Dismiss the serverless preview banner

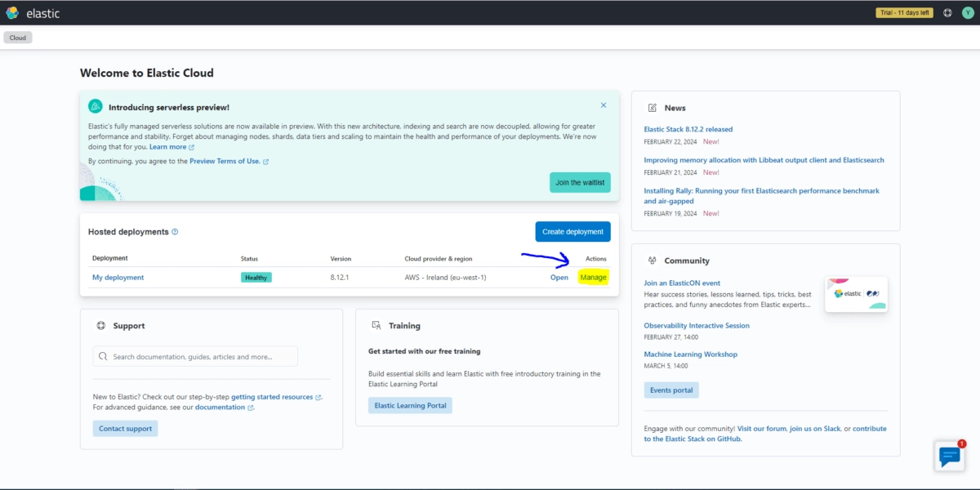click(604, 105)
